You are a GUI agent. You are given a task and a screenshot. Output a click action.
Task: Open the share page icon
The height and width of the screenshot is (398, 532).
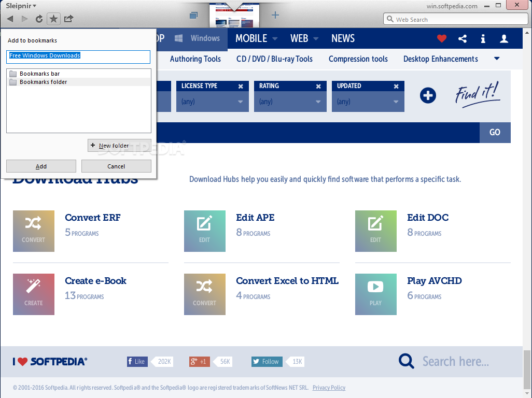pyautogui.click(x=68, y=19)
